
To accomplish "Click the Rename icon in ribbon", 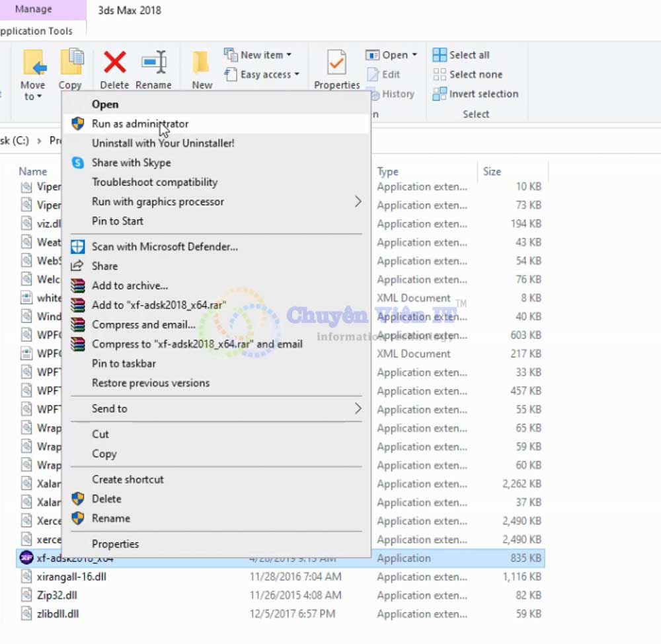I will click(x=153, y=63).
